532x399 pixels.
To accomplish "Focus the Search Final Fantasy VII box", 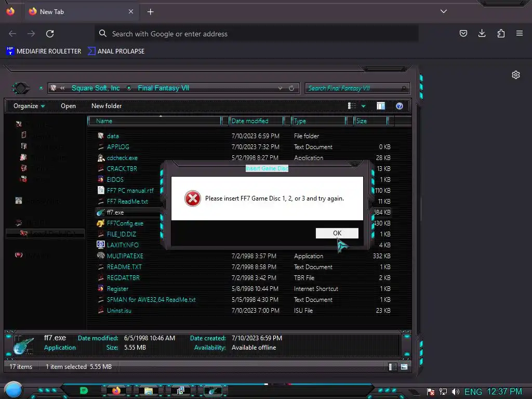I will click(357, 88).
